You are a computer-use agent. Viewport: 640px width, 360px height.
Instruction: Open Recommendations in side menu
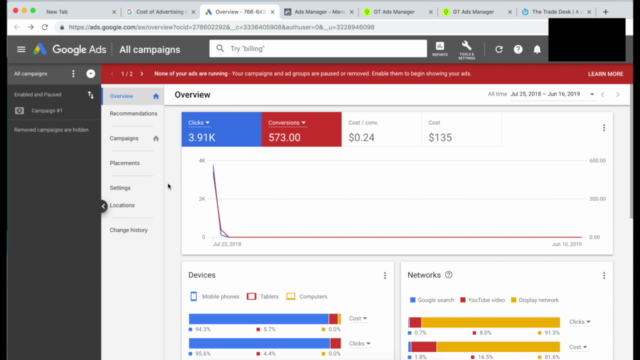pos(133,113)
